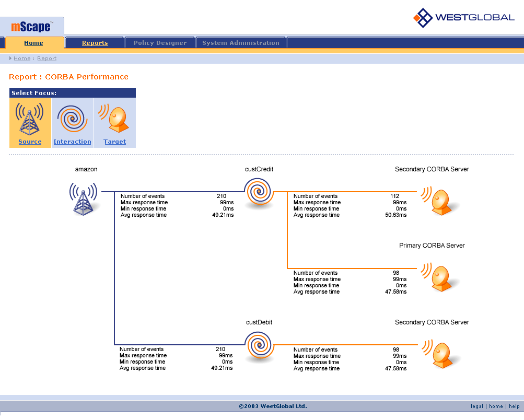The image size is (524, 420).
Task: Click the Report breadcrumb link
Action: pyautogui.click(x=47, y=59)
